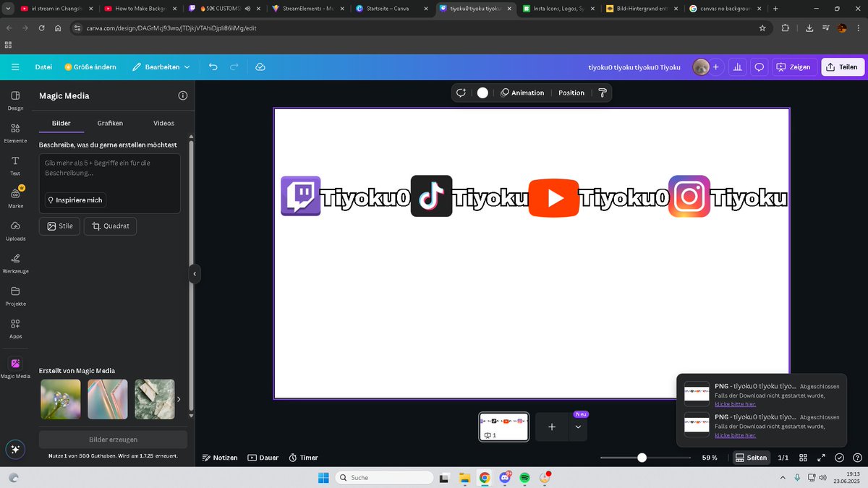
Task: Click the klicke bitte hier download link
Action: (x=736, y=404)
